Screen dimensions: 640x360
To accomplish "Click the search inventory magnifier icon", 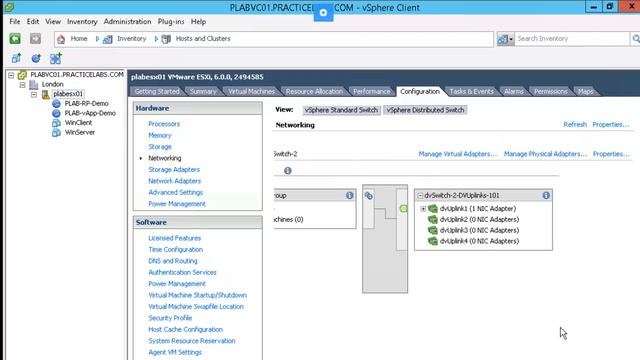I will (636, 39).
